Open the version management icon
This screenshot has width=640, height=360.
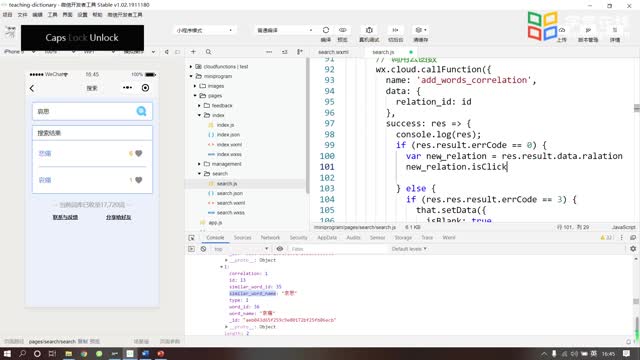588,30
